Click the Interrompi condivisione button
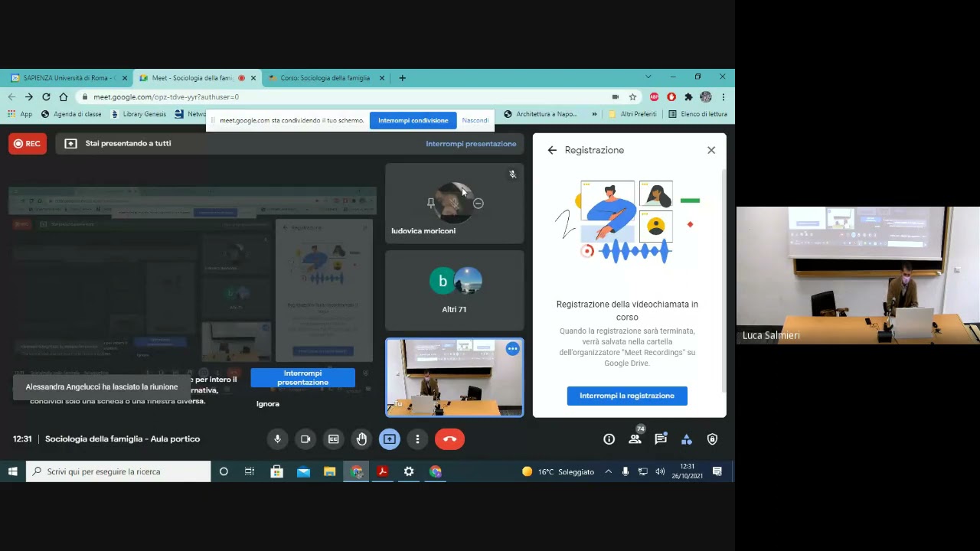Viewport: 980px width, 551px height. tap(413, 120)
